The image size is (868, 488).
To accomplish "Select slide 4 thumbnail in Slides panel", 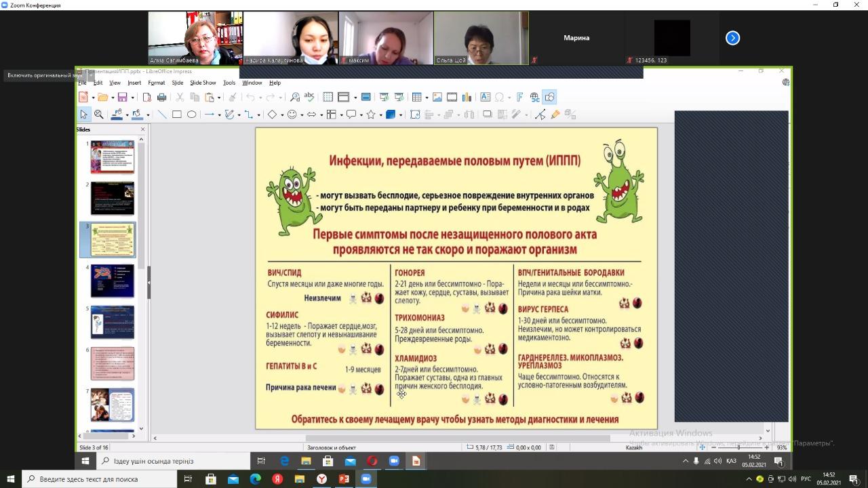I will point(113,281).
